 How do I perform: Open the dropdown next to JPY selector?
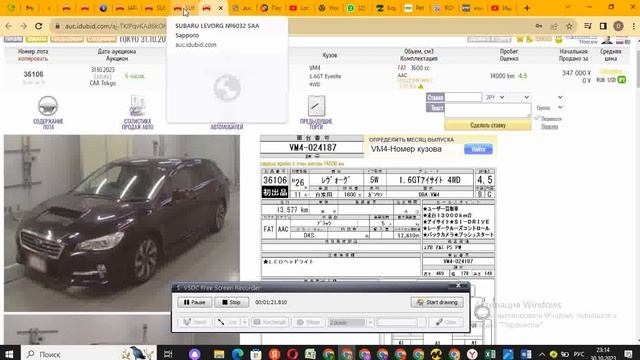click(x=519, y=97)
